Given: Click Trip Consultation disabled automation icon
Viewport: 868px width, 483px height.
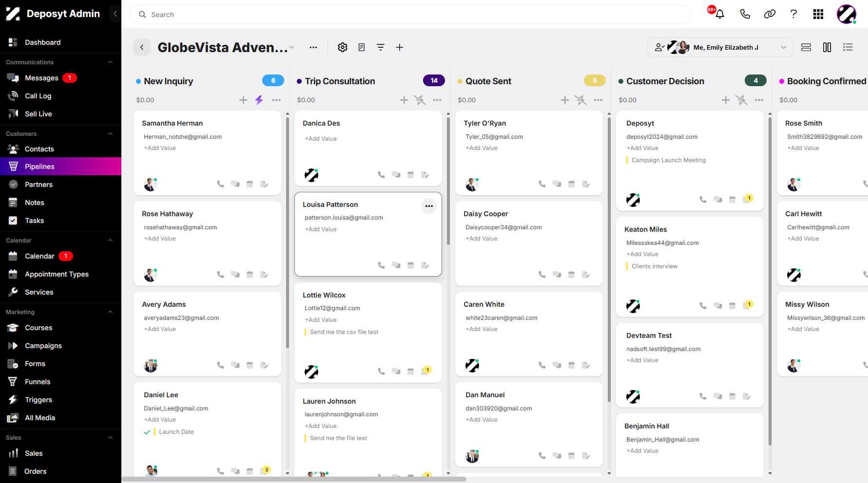Looking at the screenshot, I should click(x=420, y=100).
